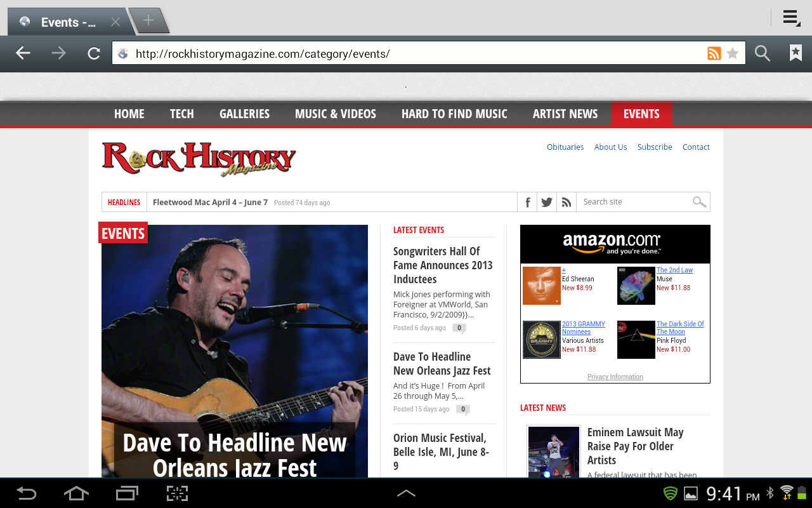This screenshot has width=812, height=508.
Task: Open The Dark Side Of The Moon thumbnail
Action: 636,340
